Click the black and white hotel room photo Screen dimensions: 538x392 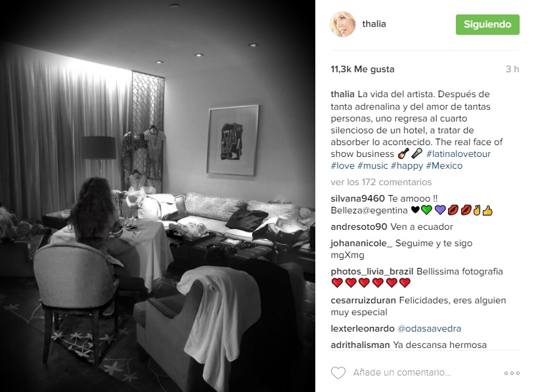158,196
